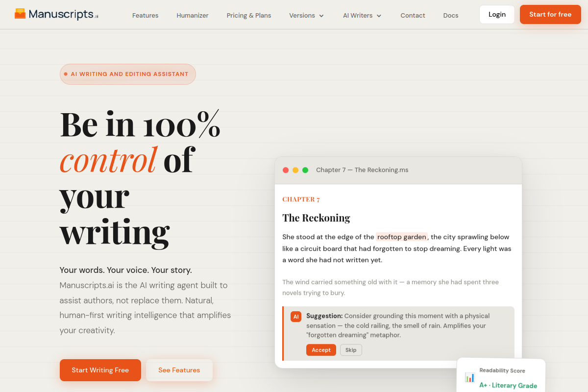Click the Manuscripts.ai wordmark text
This screenshot has height=392, width=588.
[x=63, y=14]
